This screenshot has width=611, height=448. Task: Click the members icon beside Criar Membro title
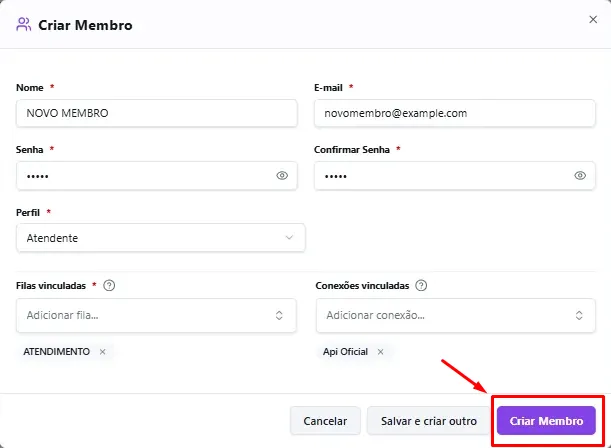[x=23, y=25]
